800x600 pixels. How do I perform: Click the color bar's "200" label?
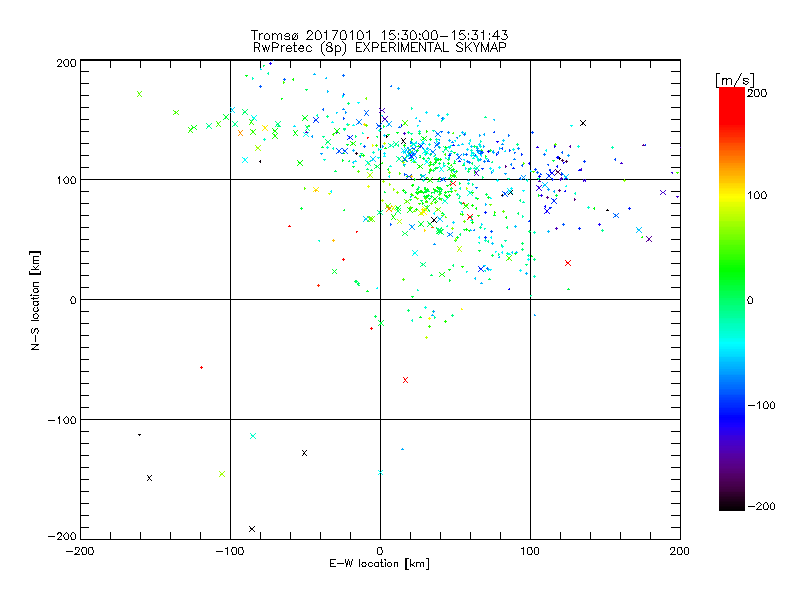757,93
